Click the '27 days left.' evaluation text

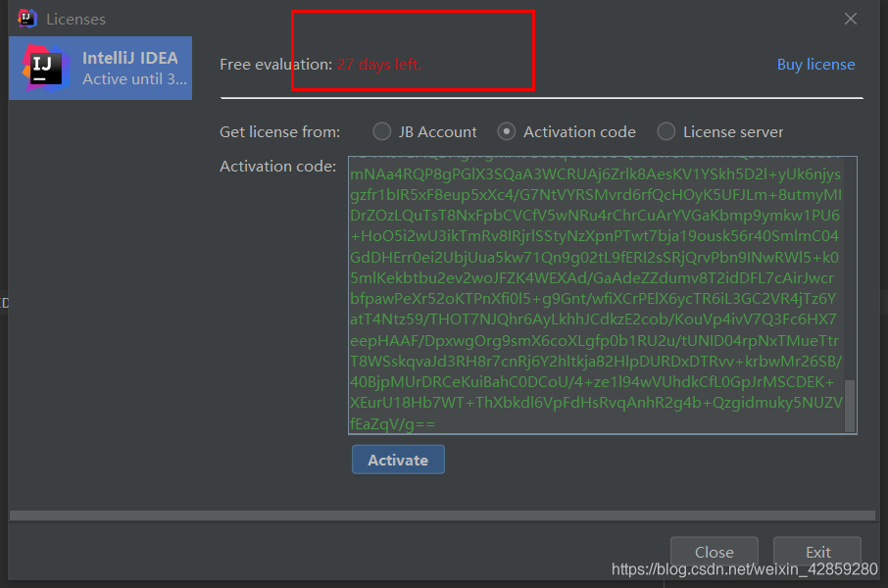pos(379,65)
